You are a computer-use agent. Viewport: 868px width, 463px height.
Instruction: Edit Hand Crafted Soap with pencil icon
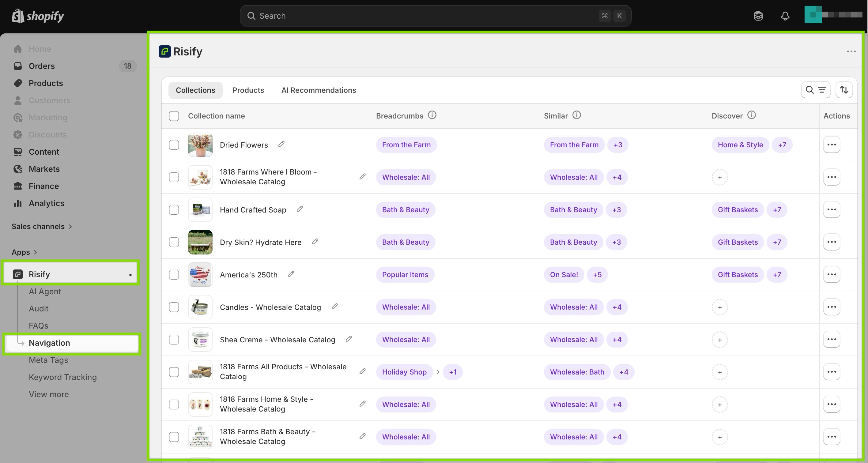[300, 209]
